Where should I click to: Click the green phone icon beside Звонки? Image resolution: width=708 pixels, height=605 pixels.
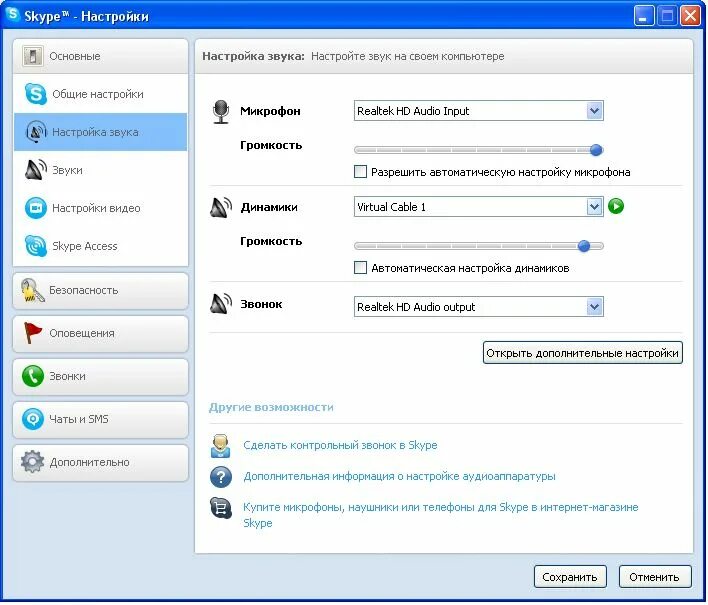33,376
